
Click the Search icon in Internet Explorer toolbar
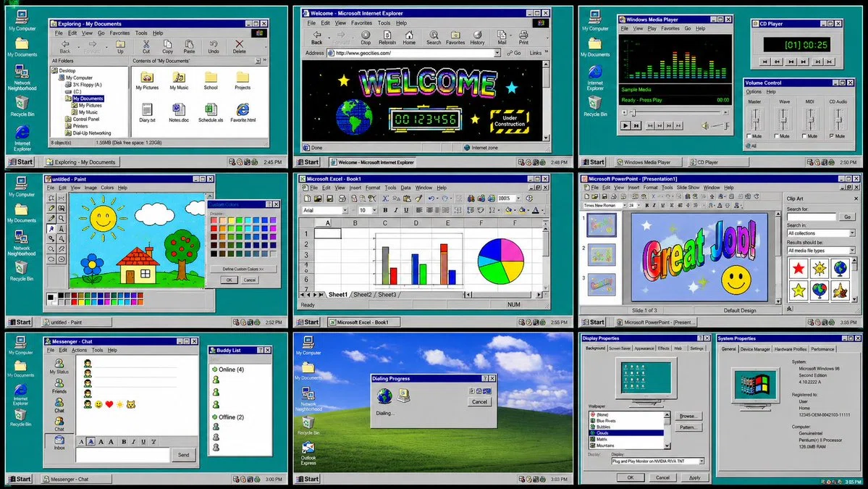point(434,35)
